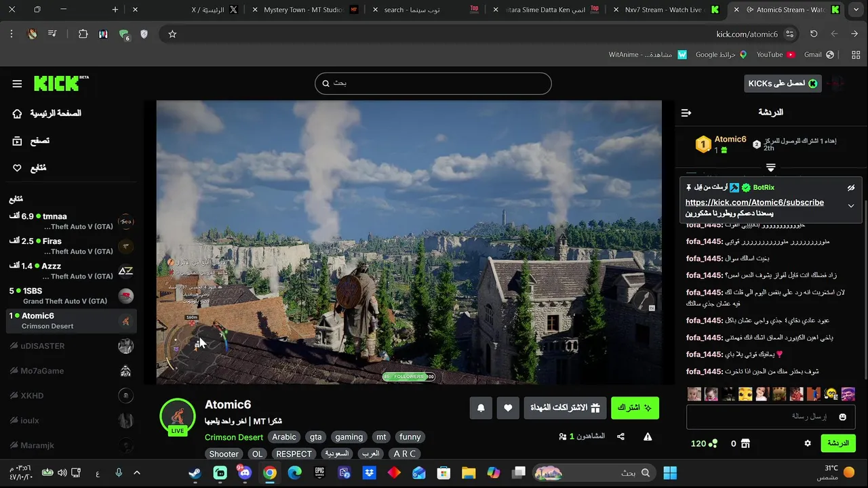
Task: Click the search box on Kick
Action: pos(433,83)
